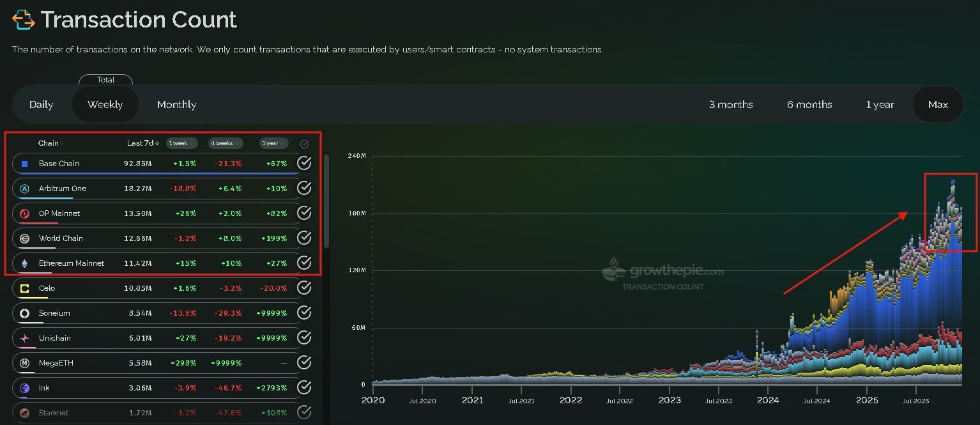Select the World Chain icon
This screenshot has width=980, height=425.
[25, 238]
